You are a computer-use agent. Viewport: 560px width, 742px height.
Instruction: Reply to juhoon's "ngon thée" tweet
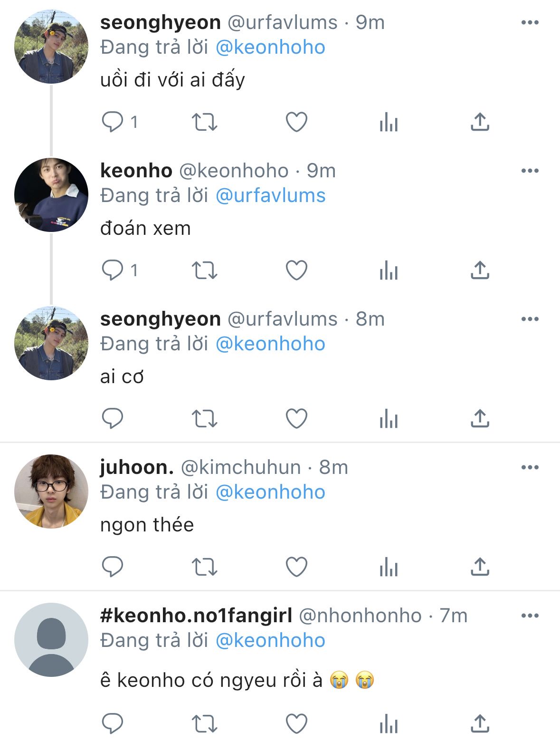click(113, 567)
